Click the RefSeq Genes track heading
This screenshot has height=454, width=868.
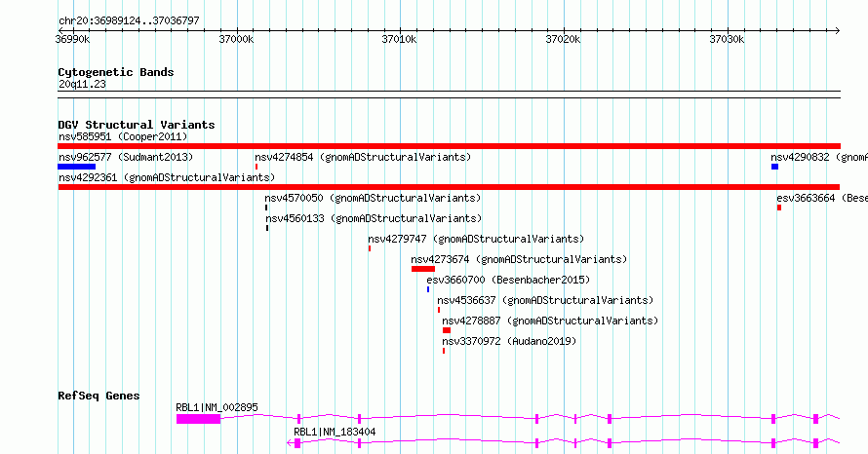pos(99,396)
